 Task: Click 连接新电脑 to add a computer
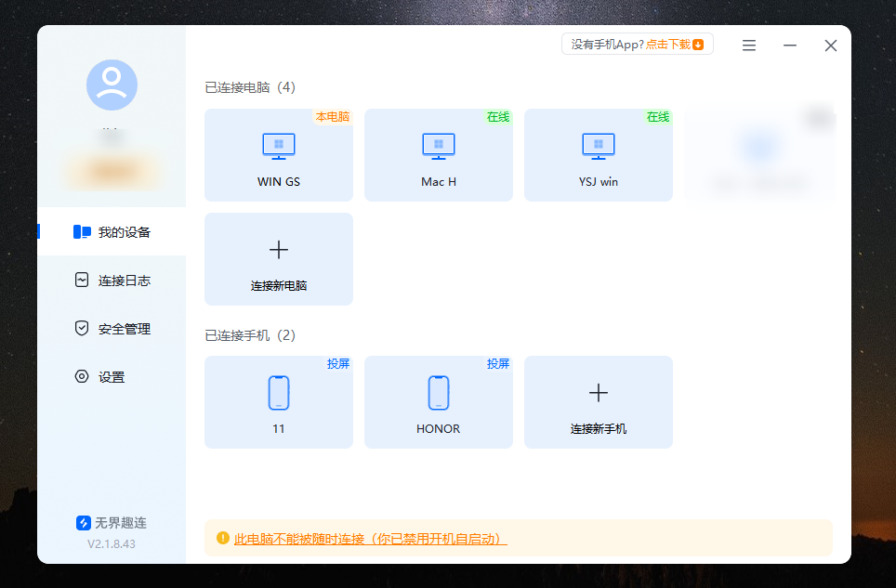pyautogui.click(x=278, y=259)
